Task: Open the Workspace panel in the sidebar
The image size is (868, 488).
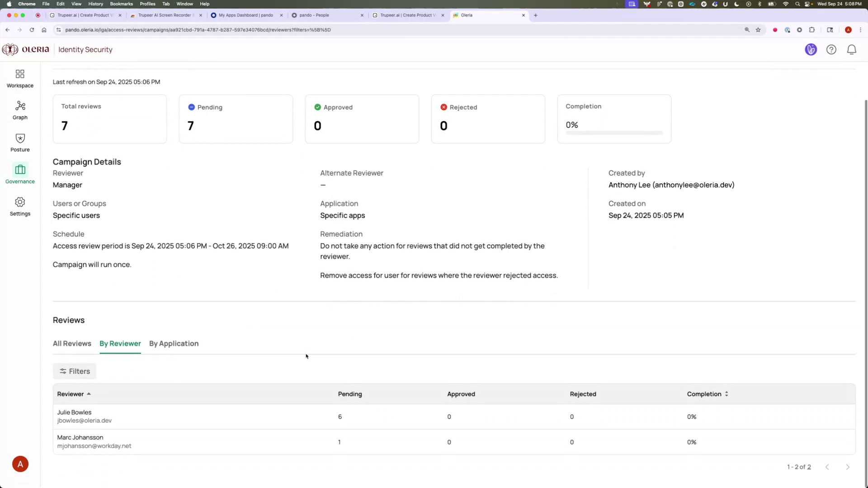Action: (x=20, y=78)
